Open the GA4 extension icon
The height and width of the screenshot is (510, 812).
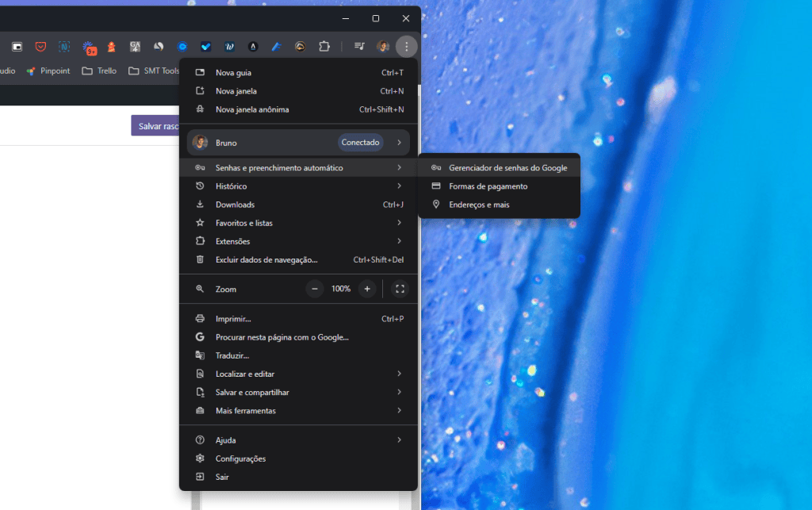(135, 47)
